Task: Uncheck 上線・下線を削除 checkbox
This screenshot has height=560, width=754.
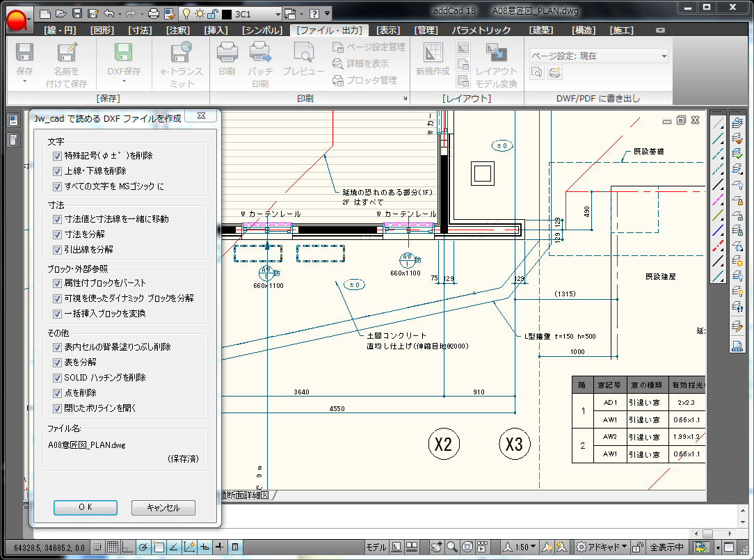Action: (x=57, y=171)
